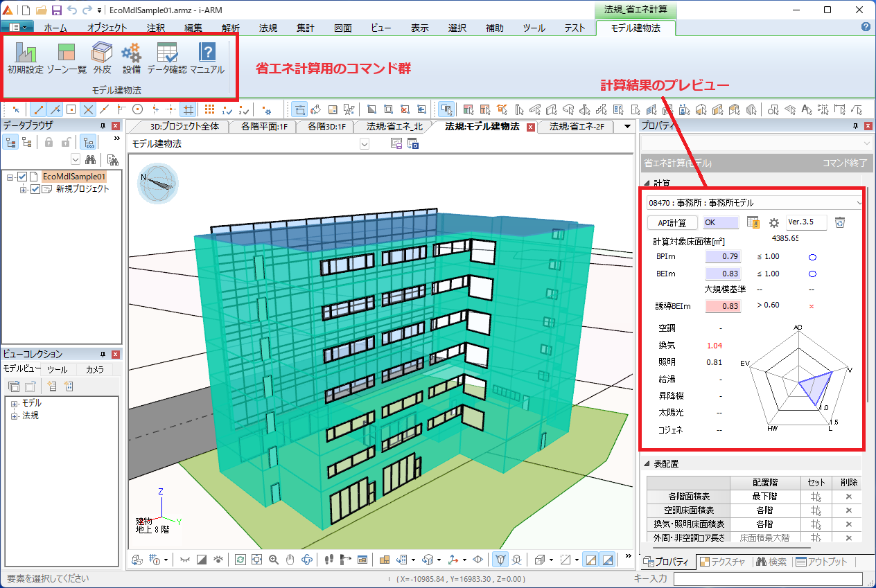Collapse the 計算 section in properties
Image resolution: width=876 pixels, height=588 pixels.
647,184
